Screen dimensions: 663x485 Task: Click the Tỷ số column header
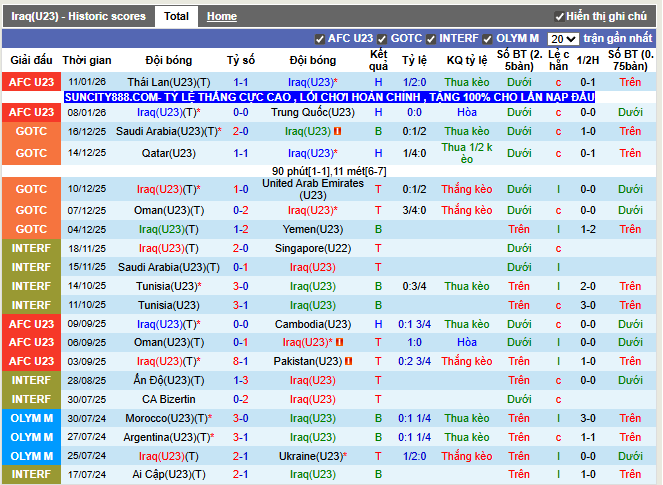pyautogui.click(x=241, y=60)
